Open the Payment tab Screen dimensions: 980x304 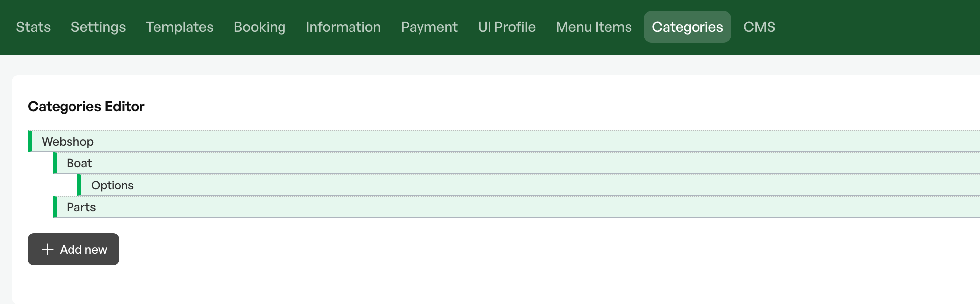429,27
